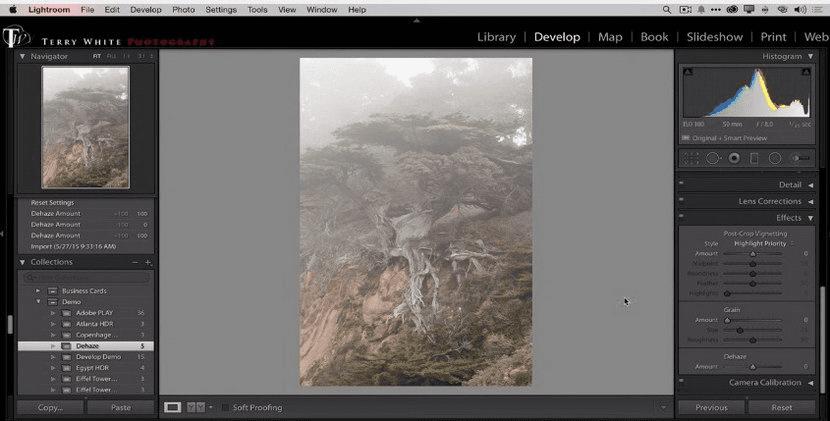Expand the Detail panel
Screen dimensions: 830x421
pyautogui.click(x=810, y=185)
